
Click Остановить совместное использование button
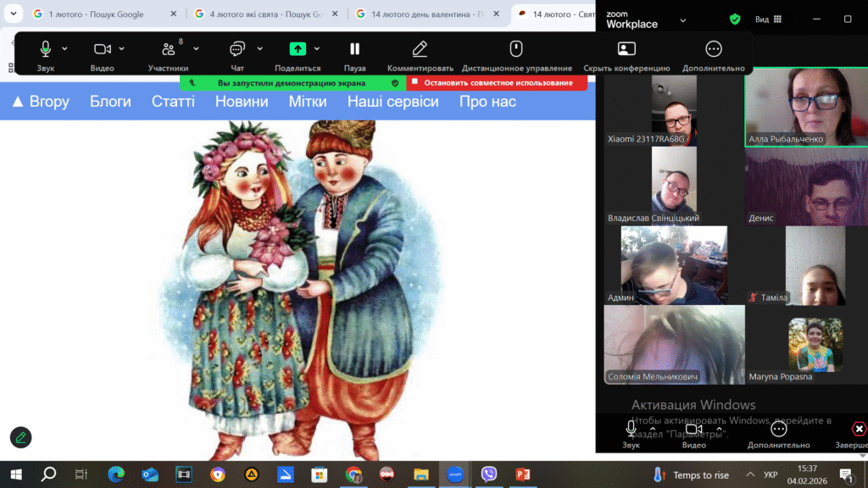click(498, 83)
